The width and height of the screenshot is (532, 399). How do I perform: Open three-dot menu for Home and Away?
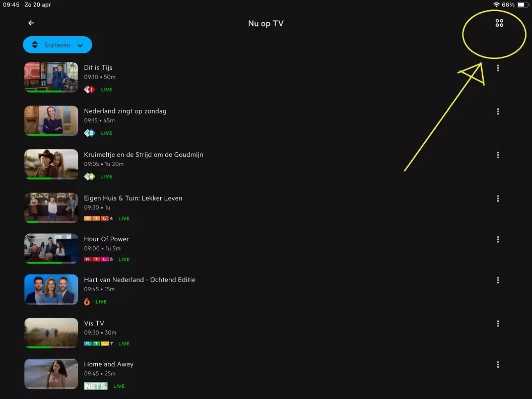coord(498,364)
